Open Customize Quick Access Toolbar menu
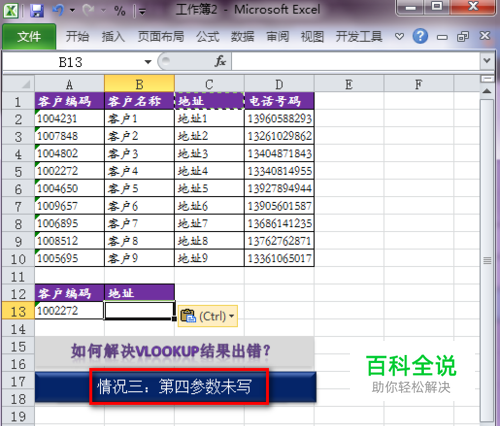The height and width of the screenshot is (426, 500). 142,12
